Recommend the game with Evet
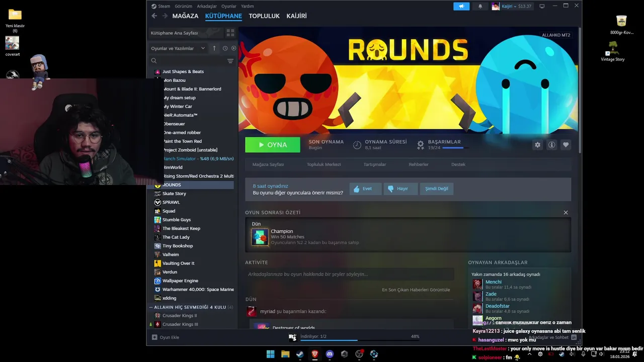644x362 pixels. tap(365, 189)
